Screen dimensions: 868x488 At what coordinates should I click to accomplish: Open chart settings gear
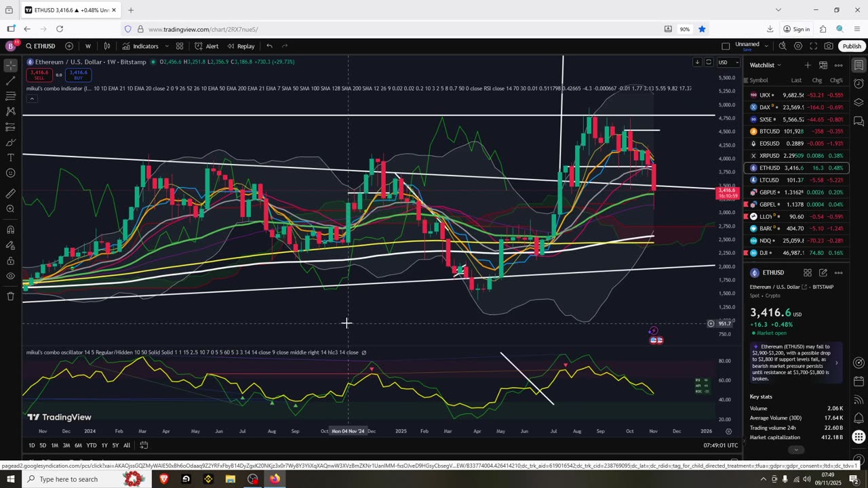(x=798, y=46)
